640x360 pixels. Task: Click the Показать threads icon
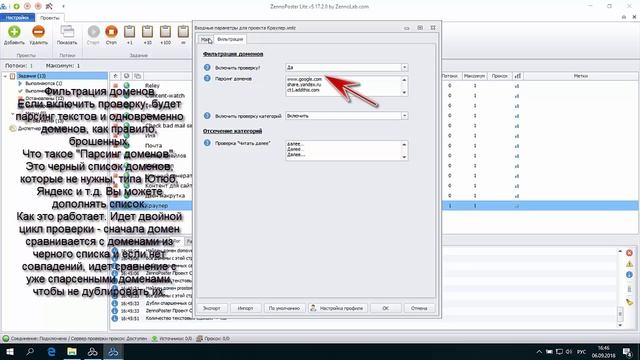pos(67,32)
